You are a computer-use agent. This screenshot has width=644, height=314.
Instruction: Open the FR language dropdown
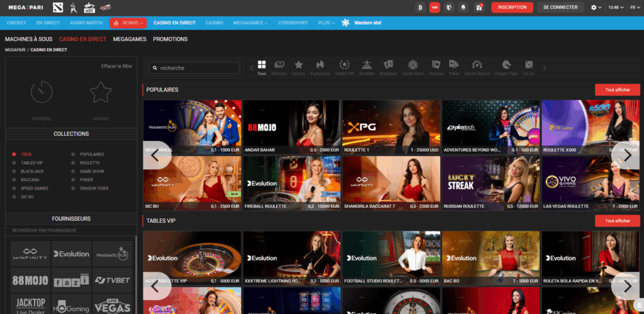click(635, 8)
